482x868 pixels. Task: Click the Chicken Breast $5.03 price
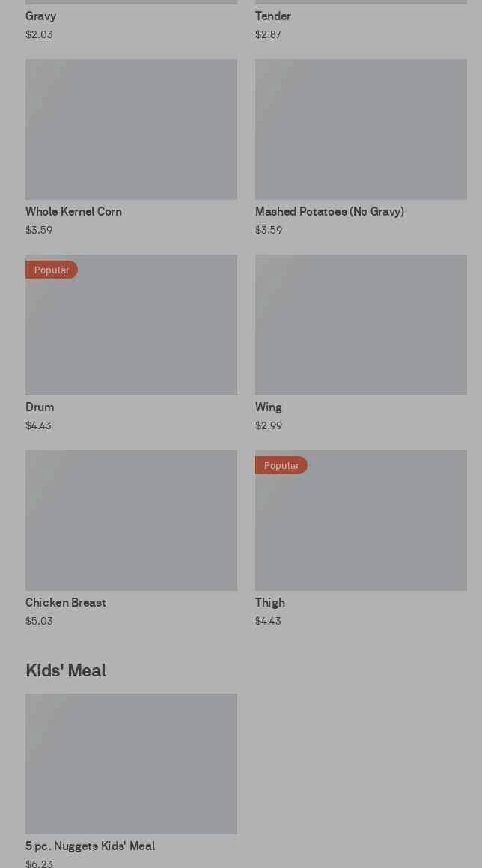[39, 621]
